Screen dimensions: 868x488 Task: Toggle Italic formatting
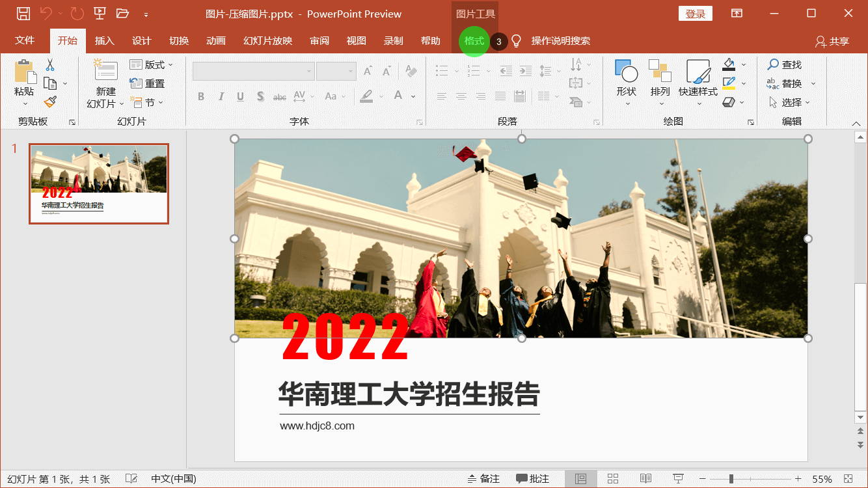(221, 96)
